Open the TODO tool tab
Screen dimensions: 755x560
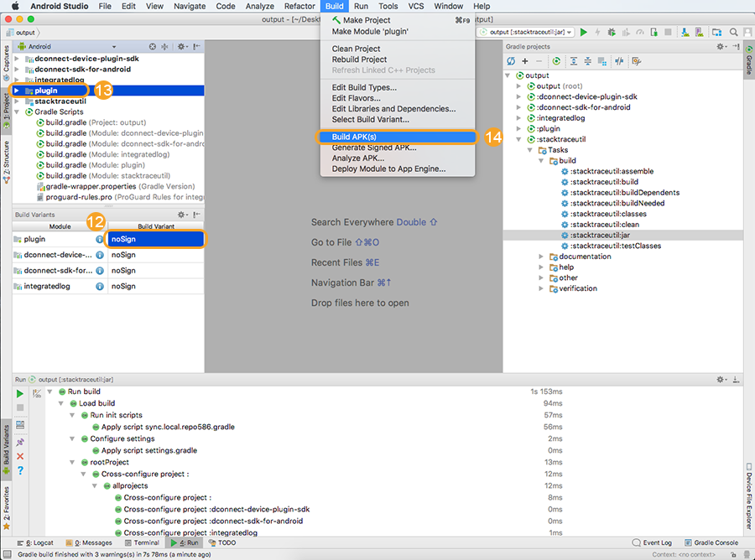(x=222, y=542)
